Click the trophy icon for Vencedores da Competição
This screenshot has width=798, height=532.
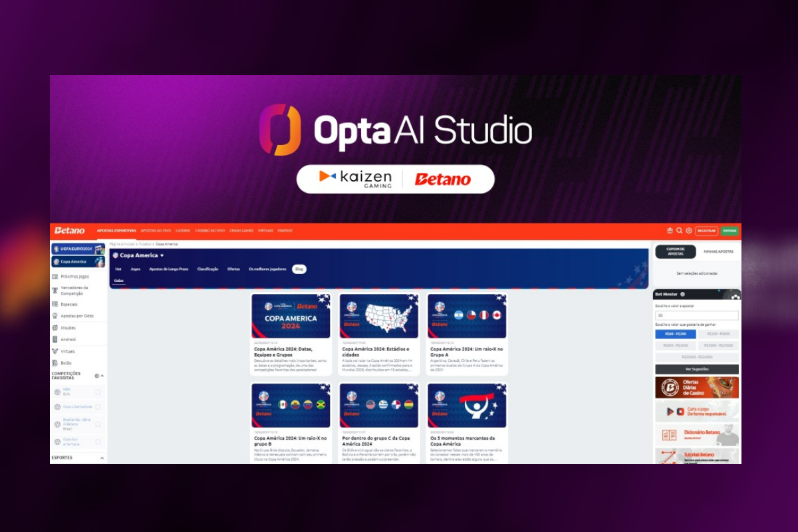pos(55,291)
